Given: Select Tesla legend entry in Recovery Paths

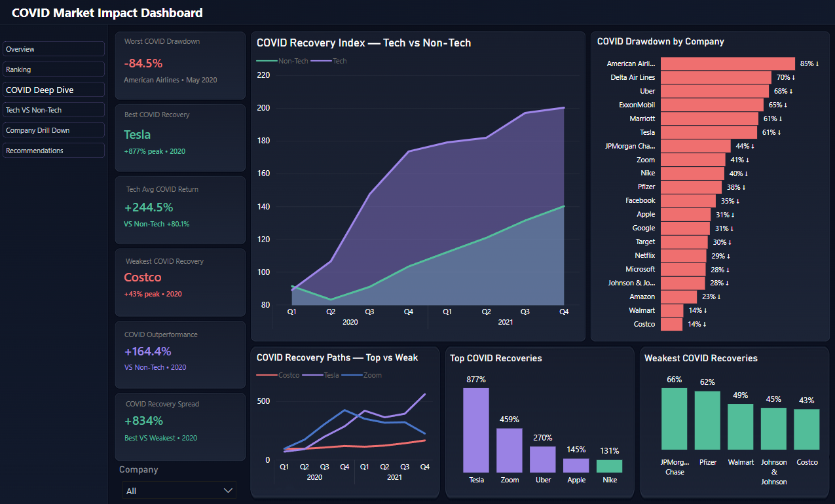Looking at the screenshot, I should point(321,375).
